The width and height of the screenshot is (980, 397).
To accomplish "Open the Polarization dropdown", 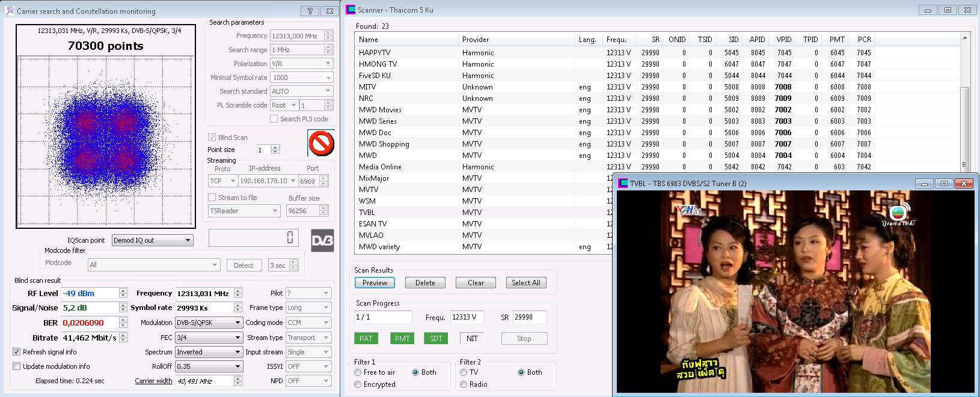I will coord(301,63).
